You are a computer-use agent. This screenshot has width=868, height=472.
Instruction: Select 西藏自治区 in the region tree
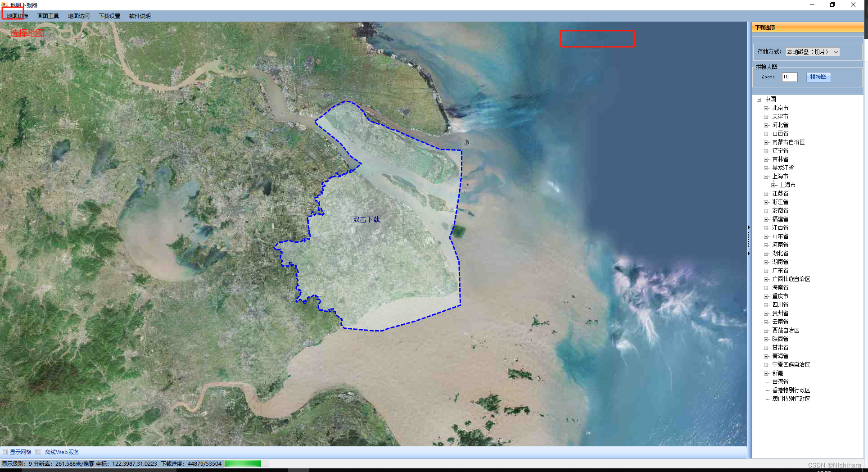point(786,331)
